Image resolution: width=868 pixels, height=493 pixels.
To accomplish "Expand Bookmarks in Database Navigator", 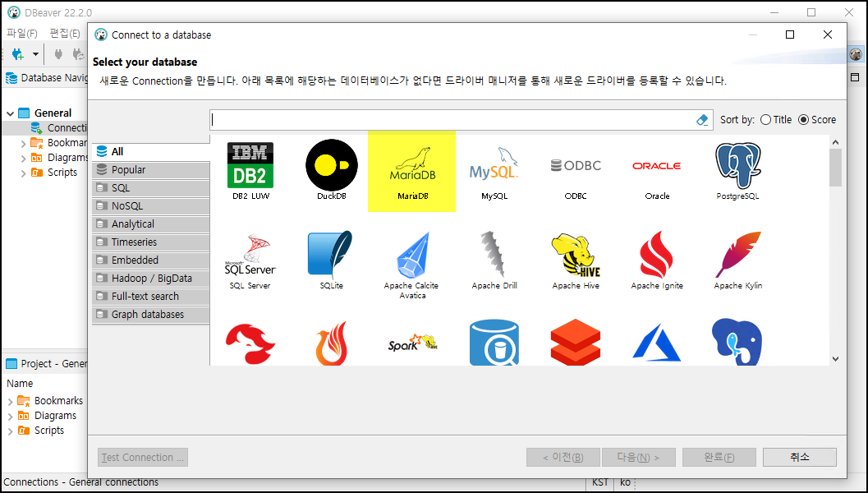I will click(x=23, y=144).
